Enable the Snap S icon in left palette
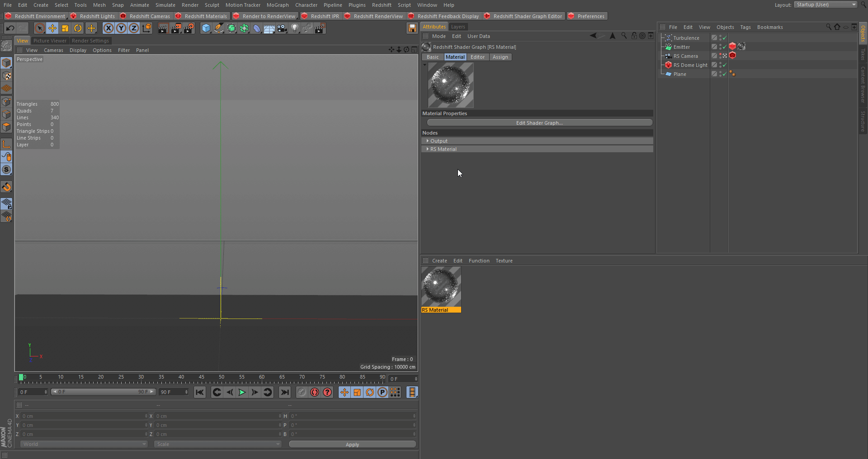The width and height of the screenshot is (868, 459). pyautogui.click(x=6, y=170)
